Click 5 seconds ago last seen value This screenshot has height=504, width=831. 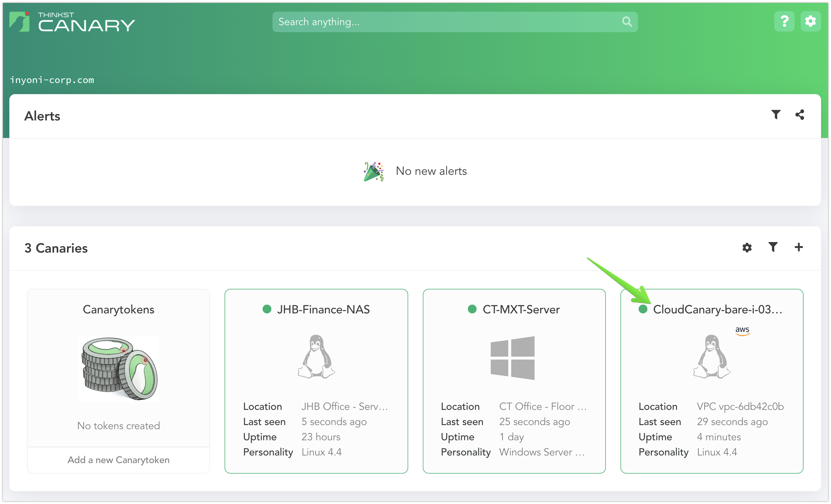point(334,422)
